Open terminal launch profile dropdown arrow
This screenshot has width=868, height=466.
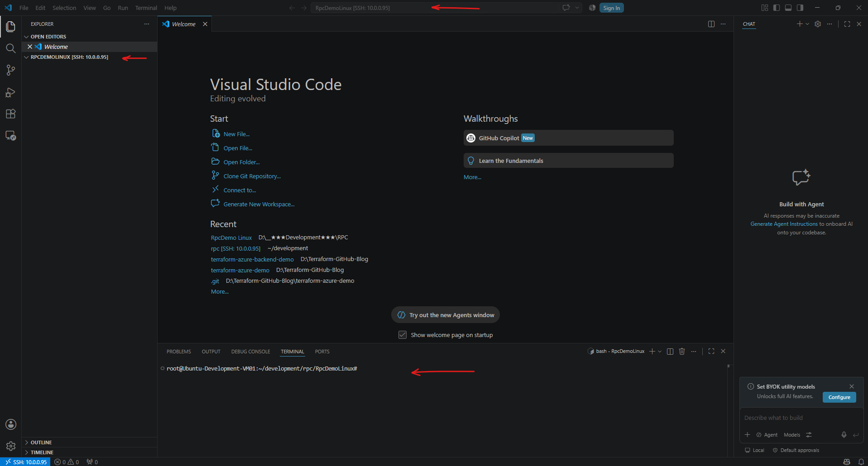pos(660,351)
